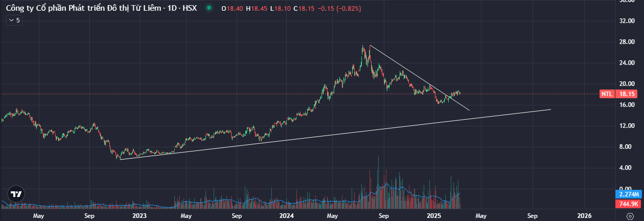This screenshot has height=221, width=644.
Task: Click the 18.15 current price tag
Action: click(627, 94)
